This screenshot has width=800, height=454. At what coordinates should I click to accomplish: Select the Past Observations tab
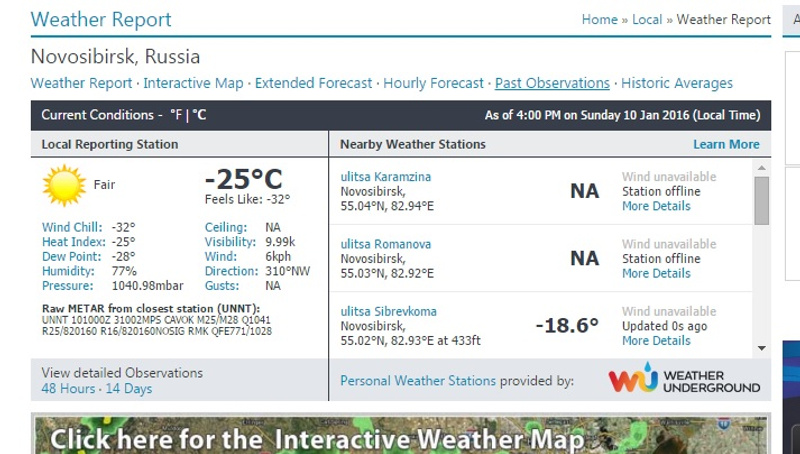pyautogui.click(x=552, y=83)
